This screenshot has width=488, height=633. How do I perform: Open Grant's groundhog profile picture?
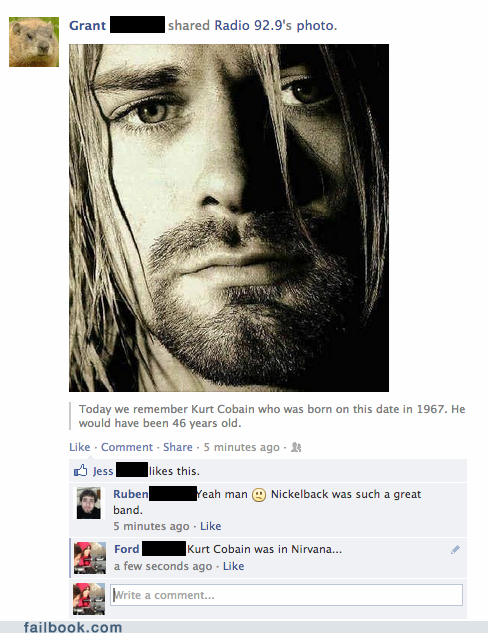(x=34, y=42)
